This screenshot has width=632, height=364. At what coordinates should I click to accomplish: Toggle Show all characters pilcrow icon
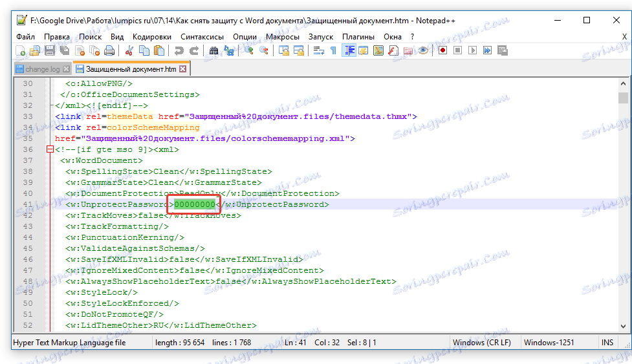[x=333, y=50]
